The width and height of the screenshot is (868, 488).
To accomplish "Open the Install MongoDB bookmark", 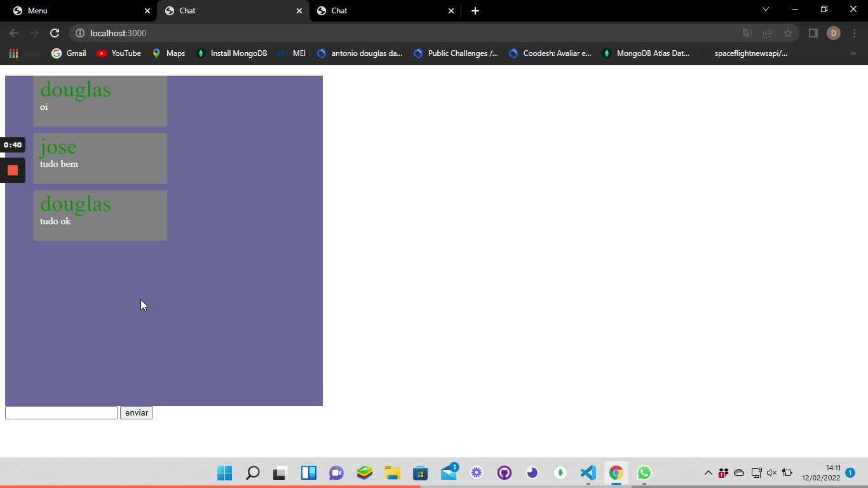I will [231, 53].
